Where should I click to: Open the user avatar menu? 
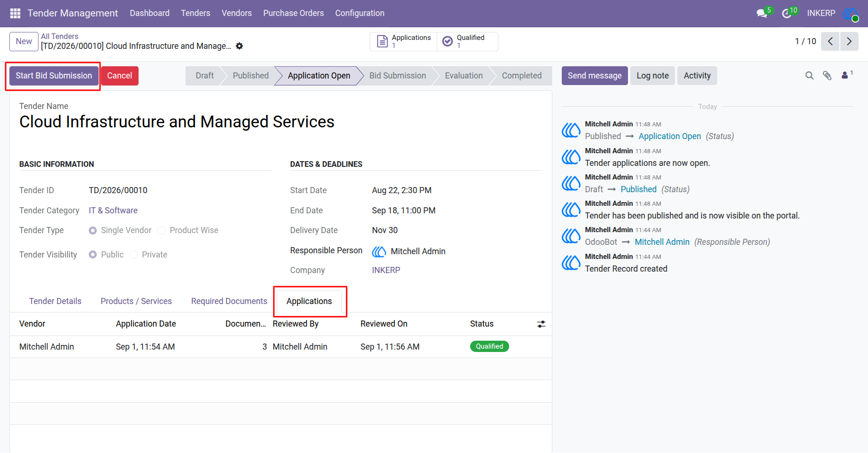[851, 14]
